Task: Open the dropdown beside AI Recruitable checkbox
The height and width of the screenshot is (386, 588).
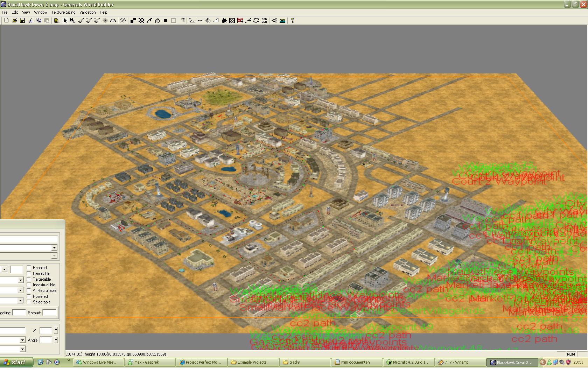Action: (21, 290)
